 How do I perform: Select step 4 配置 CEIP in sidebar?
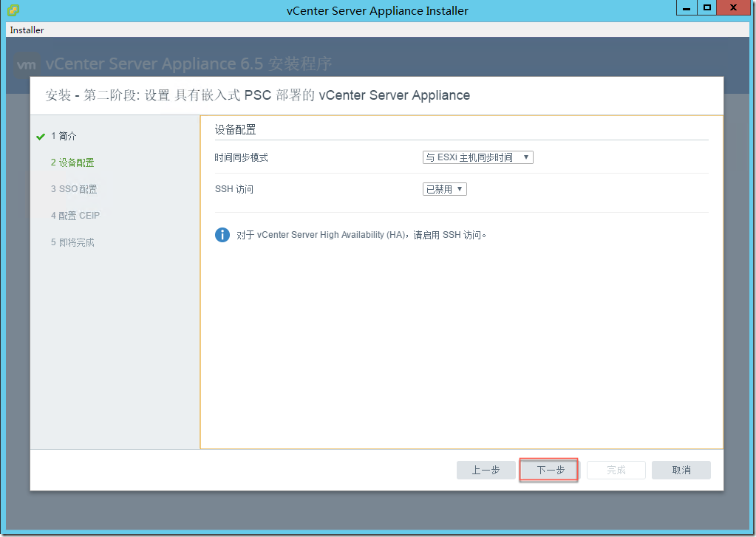click(x=75, y=216)
